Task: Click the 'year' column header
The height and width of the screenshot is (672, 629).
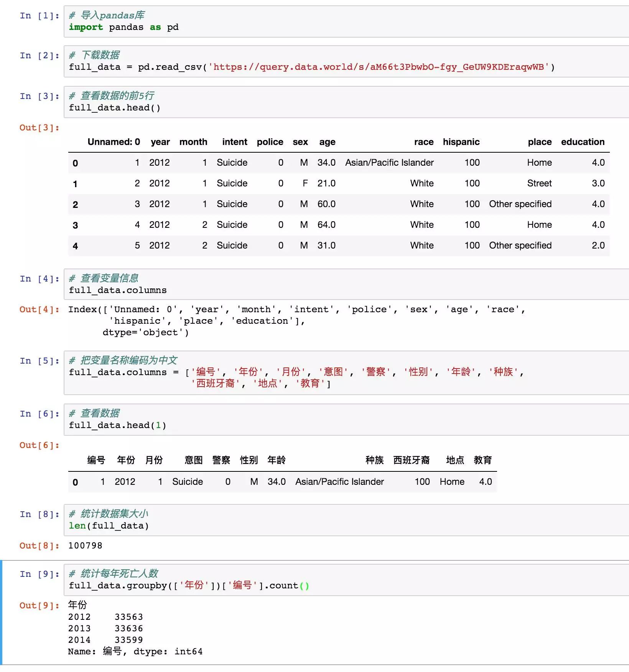Action: (160, 142)
